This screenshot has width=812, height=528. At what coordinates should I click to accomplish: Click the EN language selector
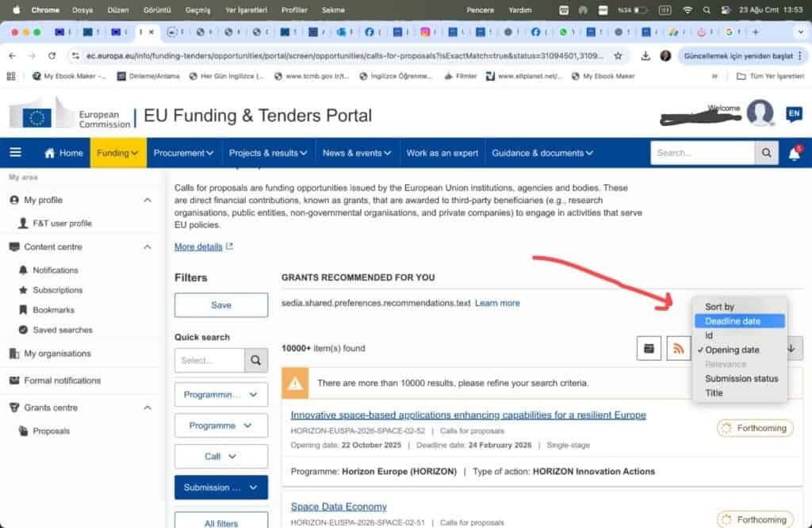tap(794, 113)
